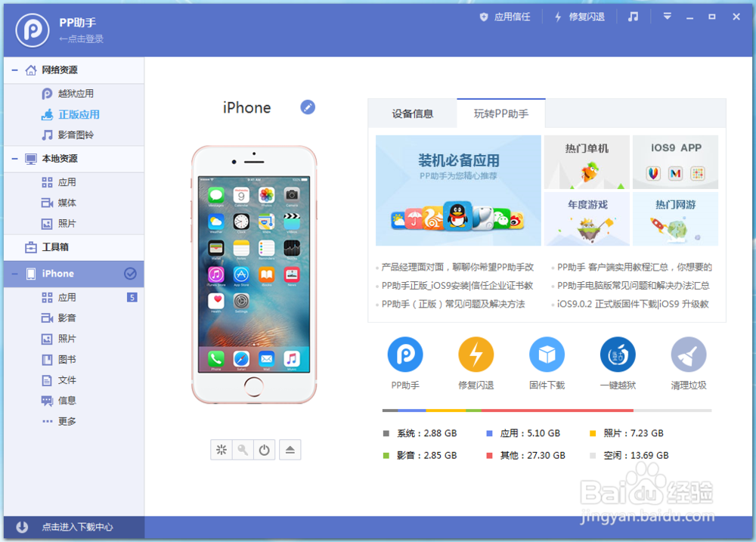
Task: Click the download arrow icon in bottom bar
Action: coord(22,527)
